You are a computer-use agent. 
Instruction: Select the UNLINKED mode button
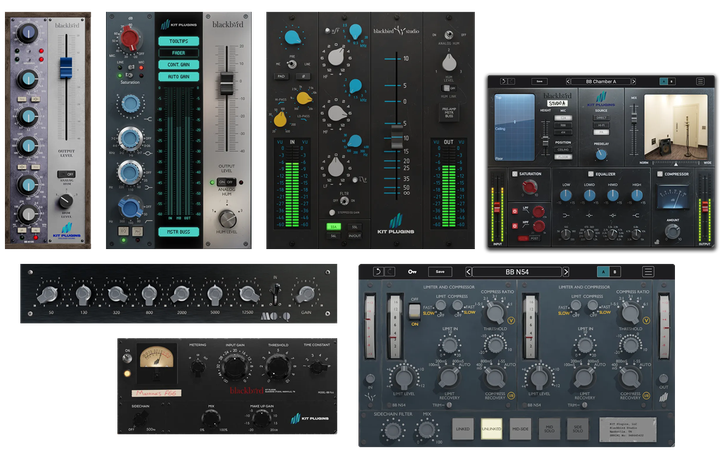491,429
